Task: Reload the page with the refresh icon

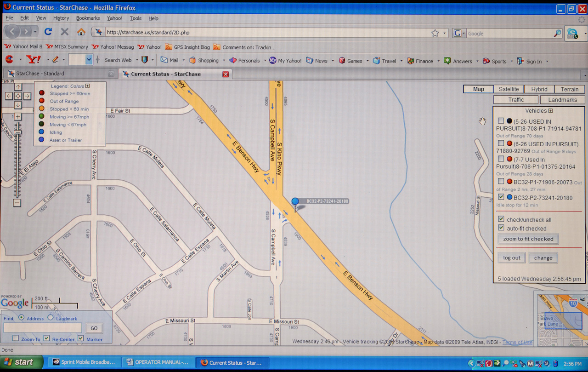Action: pyautogui.click(x=48, y=32)
